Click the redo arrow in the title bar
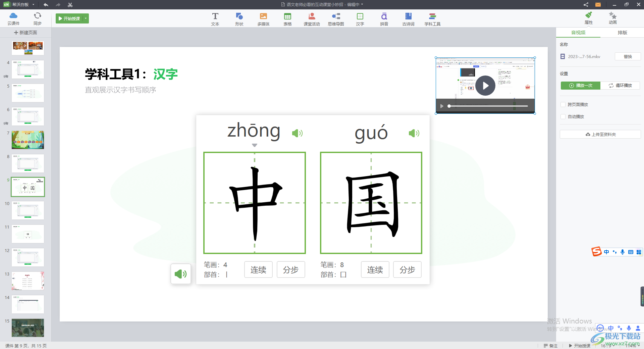 point(58,5)
